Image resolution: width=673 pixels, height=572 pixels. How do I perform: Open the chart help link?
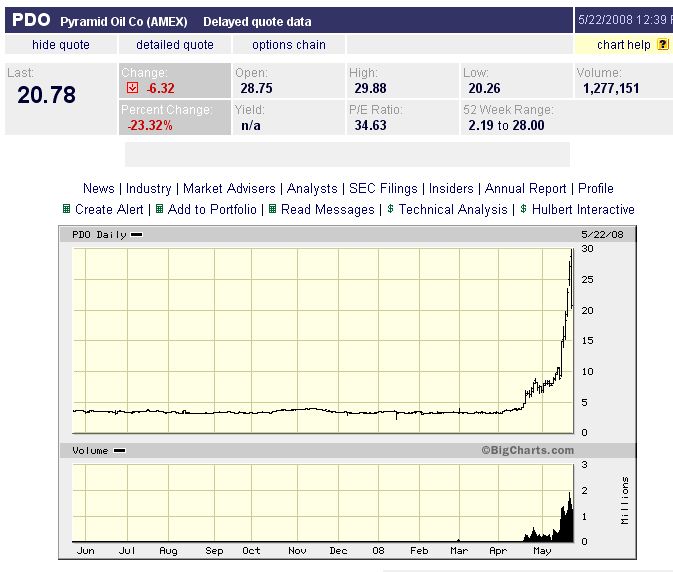[624, 45]
